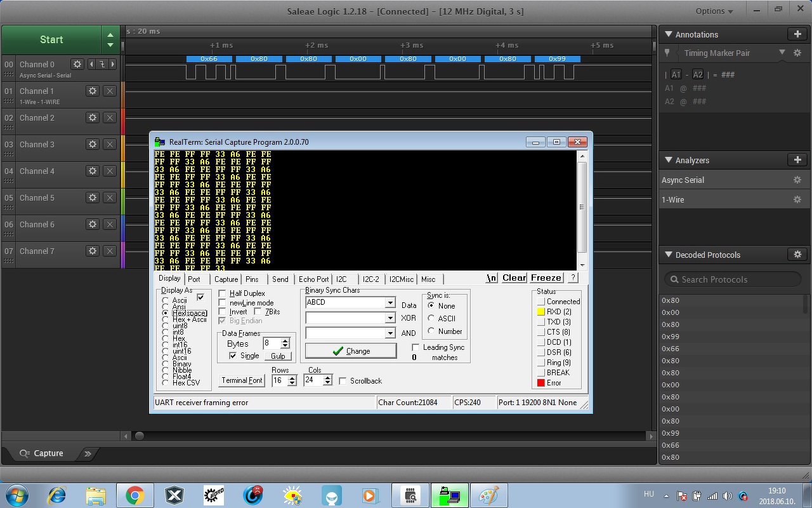Open Paint from taskbar

coord(488,495)
